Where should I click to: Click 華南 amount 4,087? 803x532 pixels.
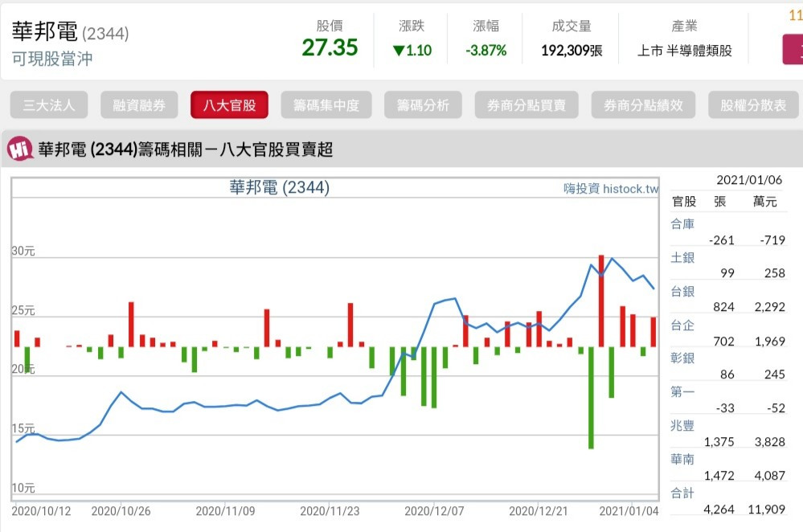click(x=770, y=476)
